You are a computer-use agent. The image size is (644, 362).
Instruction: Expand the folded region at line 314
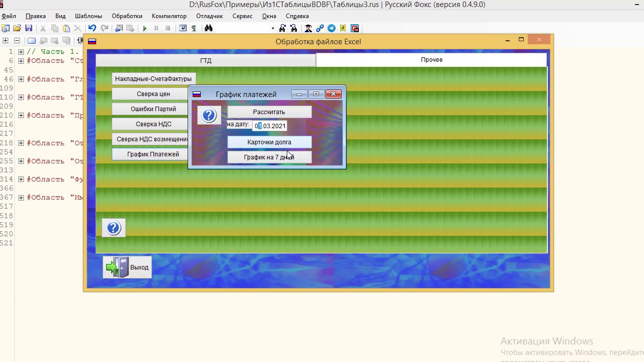[x=21, y=179]
